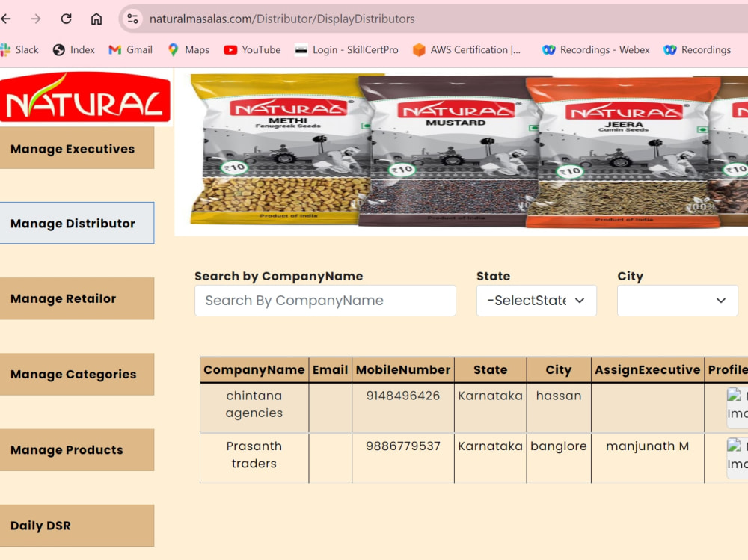Viewport: 748px width, 560px height.
Task: Open Manage Executives menu
Action: coord(77,148)
